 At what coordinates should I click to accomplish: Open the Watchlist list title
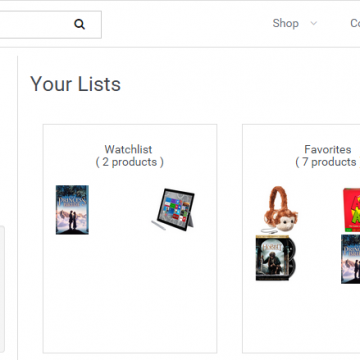(128, 149)
